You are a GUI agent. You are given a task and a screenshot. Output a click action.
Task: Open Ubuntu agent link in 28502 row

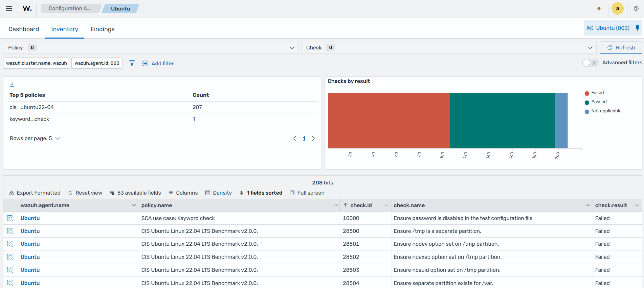(30, 257)
